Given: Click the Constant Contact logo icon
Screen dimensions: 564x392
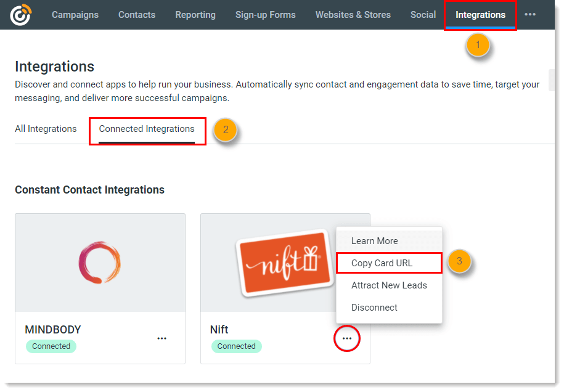Looking at the screenshot, I should click(x=21, y=15).
